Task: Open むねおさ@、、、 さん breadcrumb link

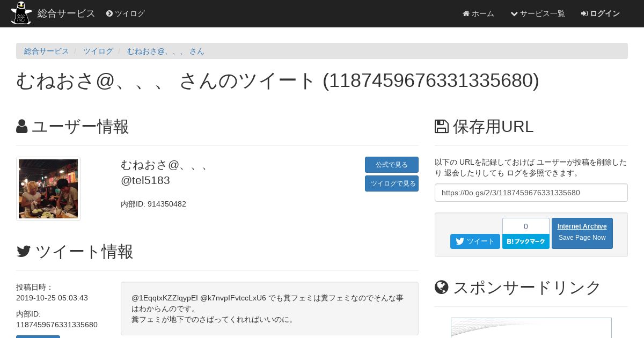Action: tap(165, 51)
